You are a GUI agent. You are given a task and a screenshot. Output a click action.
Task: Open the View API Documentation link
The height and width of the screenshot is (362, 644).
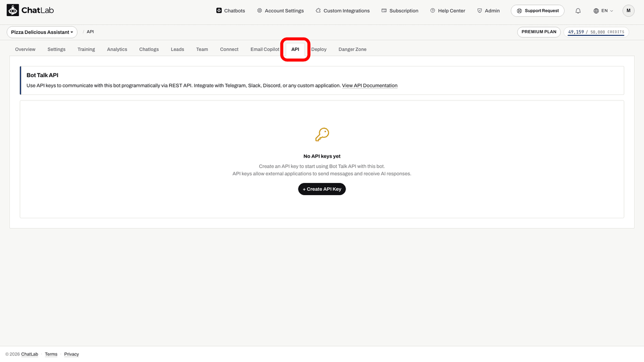370,86
